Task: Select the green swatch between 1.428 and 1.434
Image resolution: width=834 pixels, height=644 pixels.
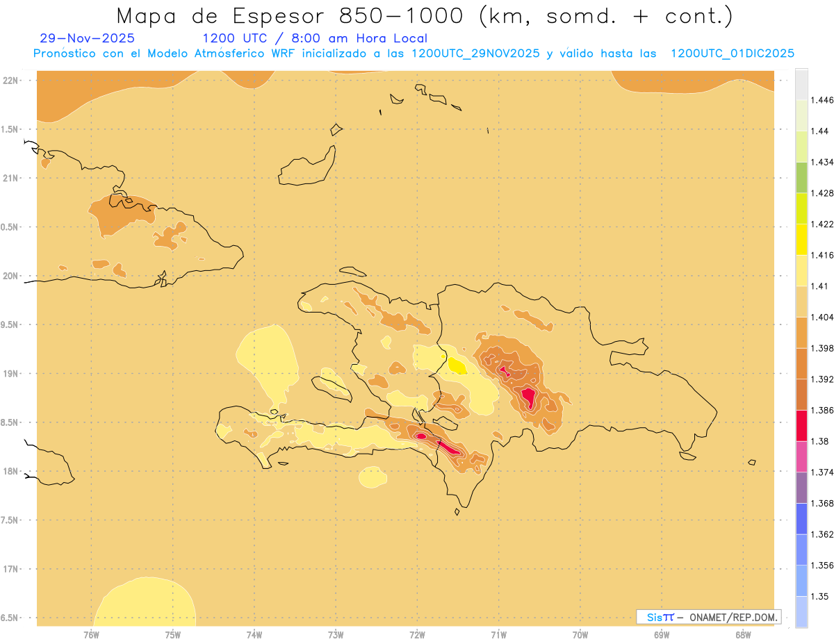Action: [801, 177]
